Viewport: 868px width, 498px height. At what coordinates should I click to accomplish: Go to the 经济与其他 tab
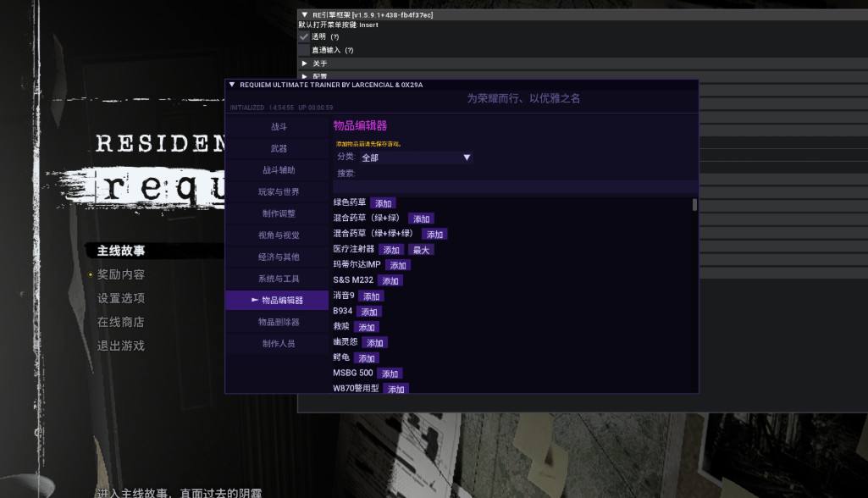(x=278, y=257)
